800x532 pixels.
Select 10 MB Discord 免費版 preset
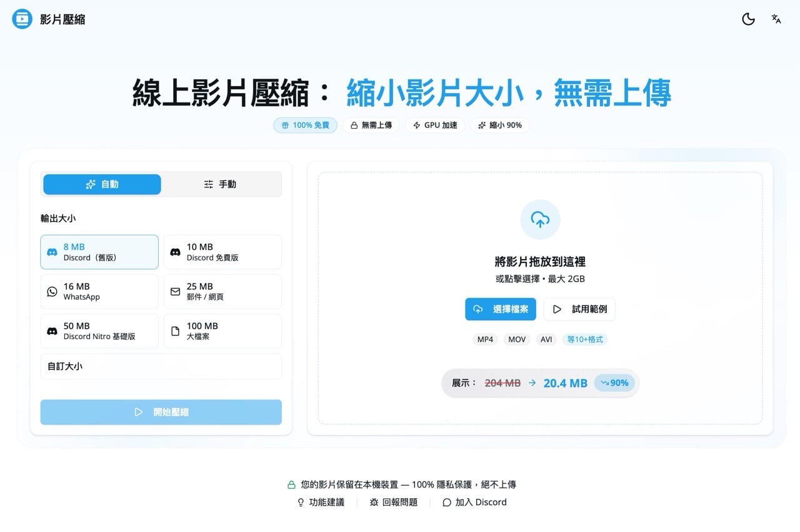(x=222, y=252)
